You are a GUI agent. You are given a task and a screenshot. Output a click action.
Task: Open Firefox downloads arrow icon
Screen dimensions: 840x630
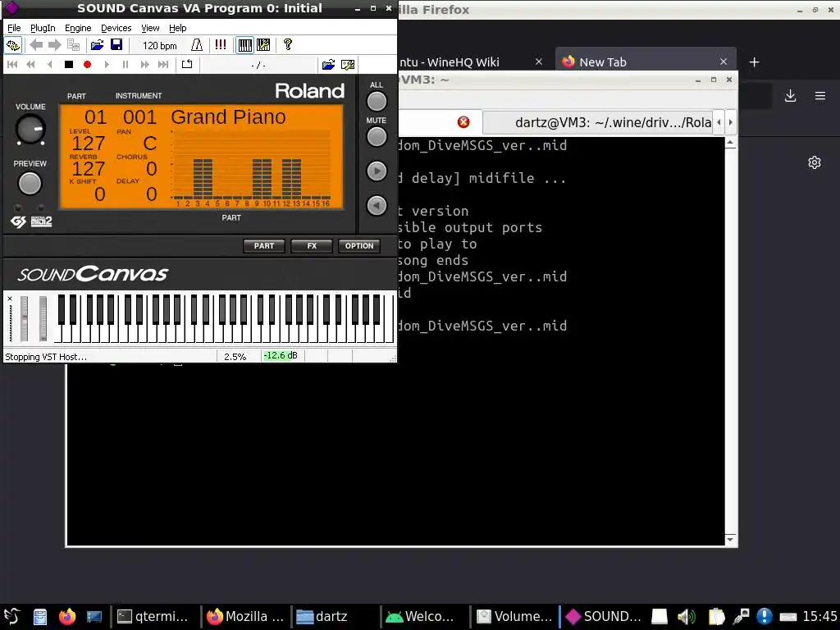pos(790,96)
